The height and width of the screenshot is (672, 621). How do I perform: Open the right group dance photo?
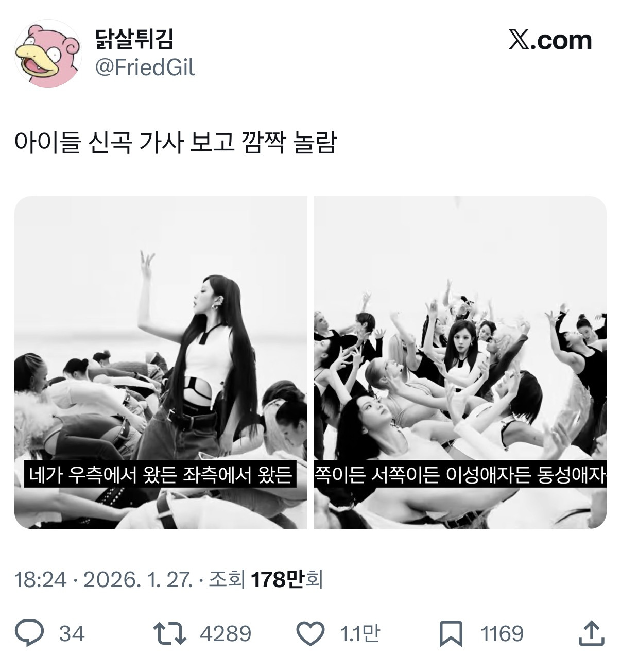coord(460,362)
